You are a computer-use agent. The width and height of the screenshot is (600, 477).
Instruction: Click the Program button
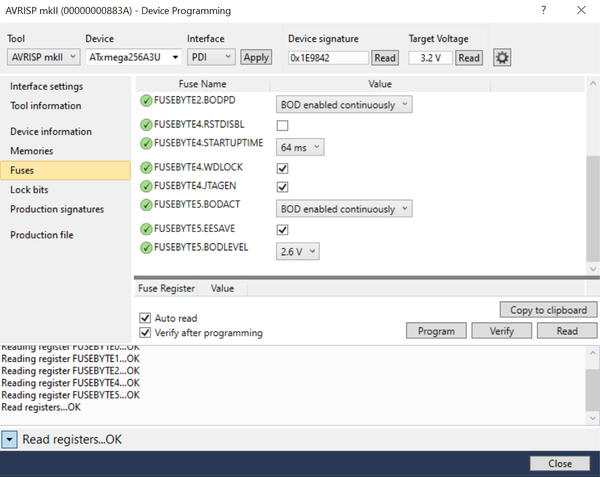(436, 331)
